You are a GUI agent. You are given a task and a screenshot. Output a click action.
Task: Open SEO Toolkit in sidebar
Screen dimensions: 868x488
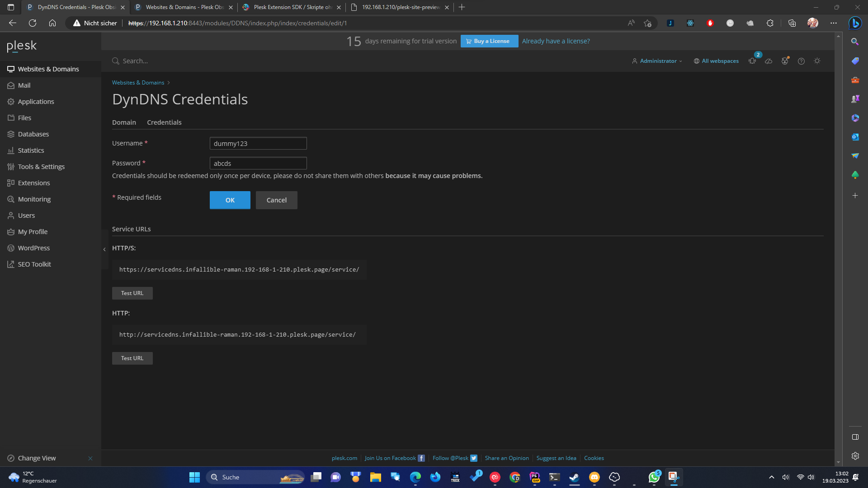pos(34,264)
